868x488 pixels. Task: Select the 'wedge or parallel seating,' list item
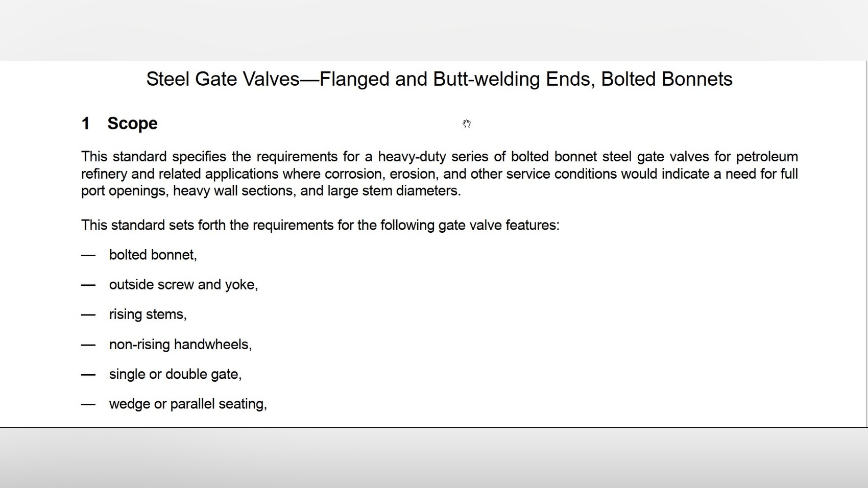pos(188,404)
